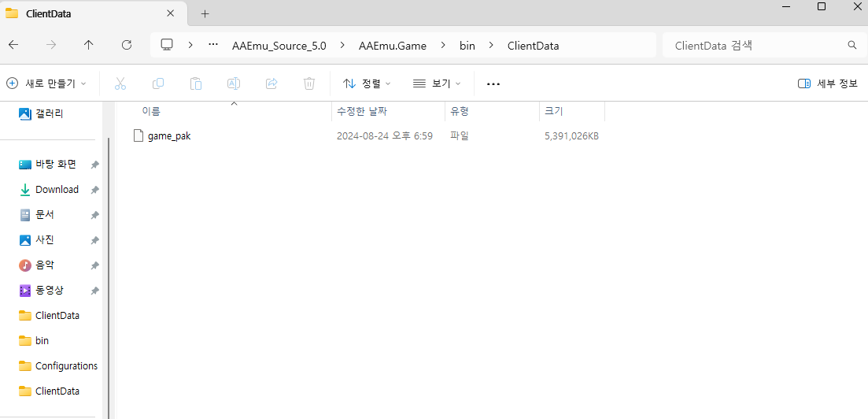Click the Cut scissors icon
This screenshot has width=868, height=419.
pos(120,83)
